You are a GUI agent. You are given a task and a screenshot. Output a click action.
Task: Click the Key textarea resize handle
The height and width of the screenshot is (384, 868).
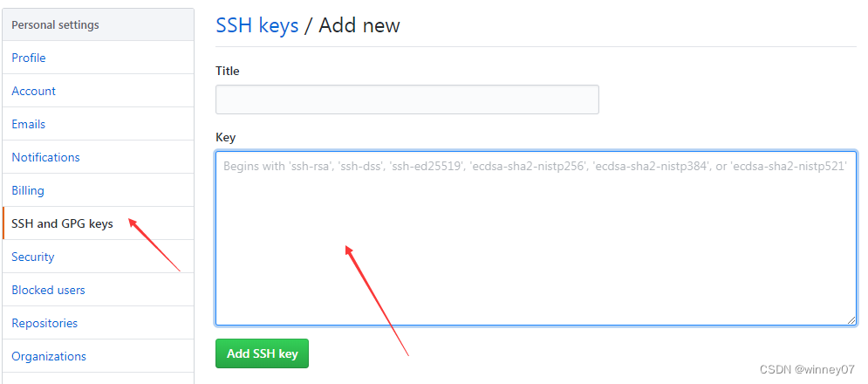tap(851, 320)
